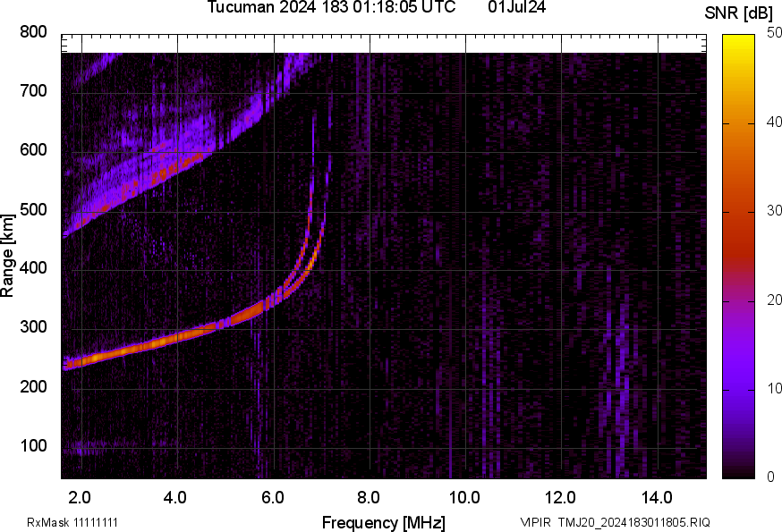The width and height of the screenshot is (782, 532).
Task: Click colorbar tick value 50
Action: 774,33
